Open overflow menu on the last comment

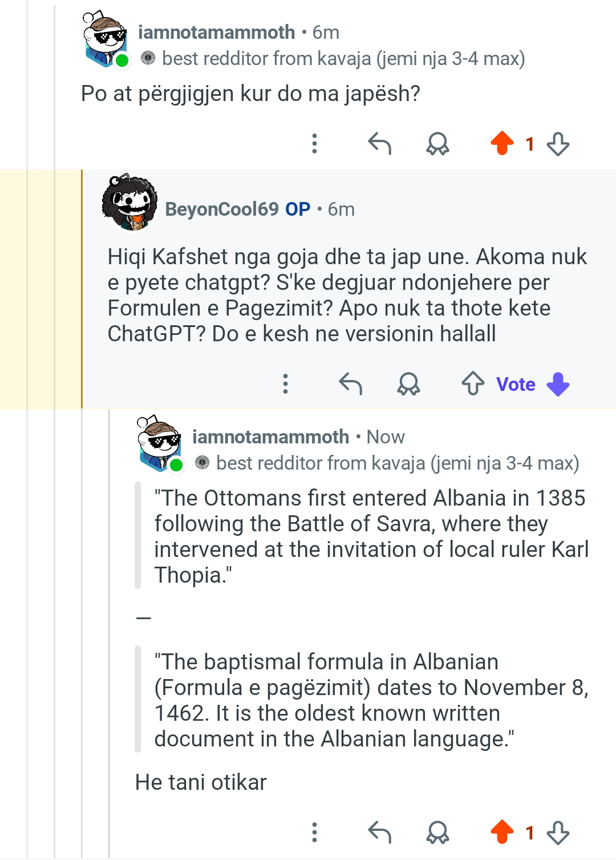coord(314,833)
